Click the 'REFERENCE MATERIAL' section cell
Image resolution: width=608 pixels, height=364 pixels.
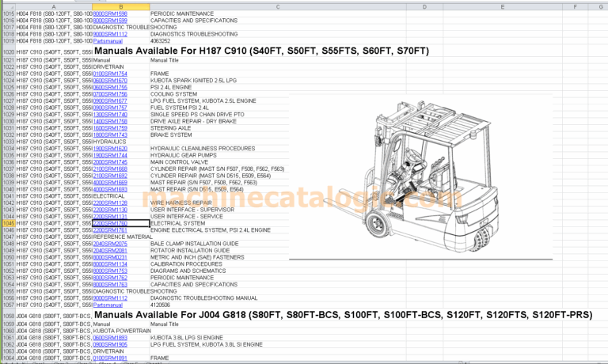pyautogui.click(x=123, y=237)
